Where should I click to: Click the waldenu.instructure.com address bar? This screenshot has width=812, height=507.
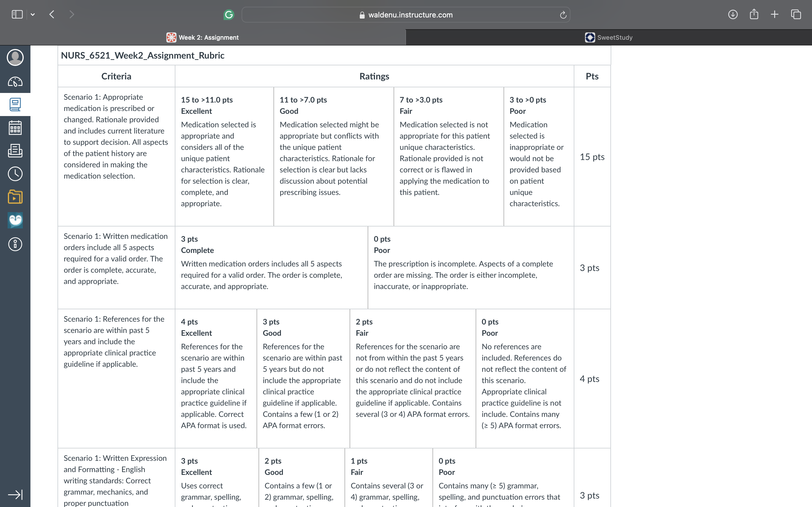point(406,15)
